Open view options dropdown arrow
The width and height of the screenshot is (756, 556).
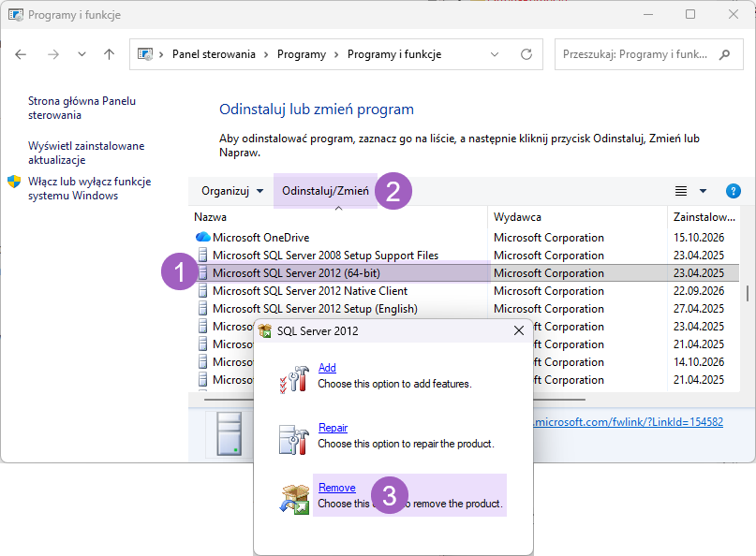703,191
